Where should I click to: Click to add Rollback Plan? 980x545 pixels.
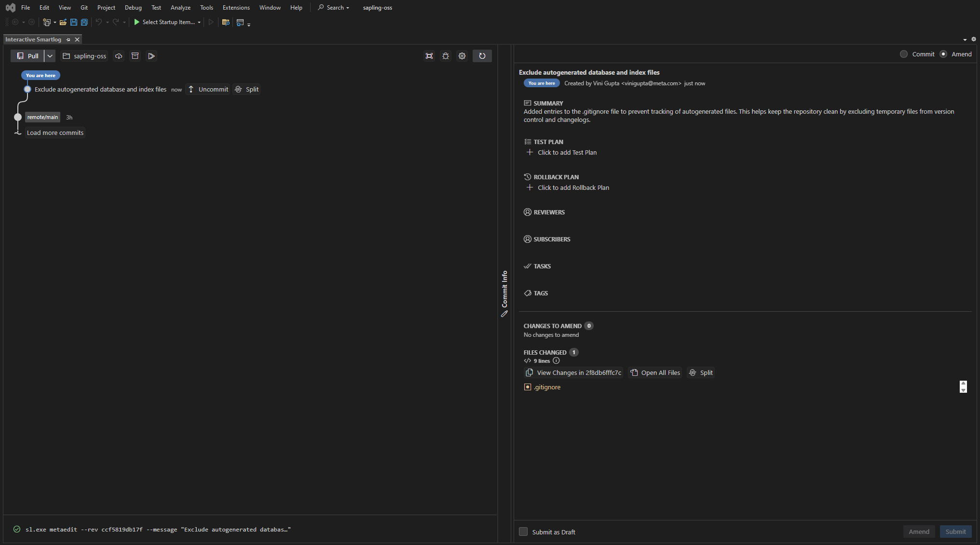pos(568,187)
